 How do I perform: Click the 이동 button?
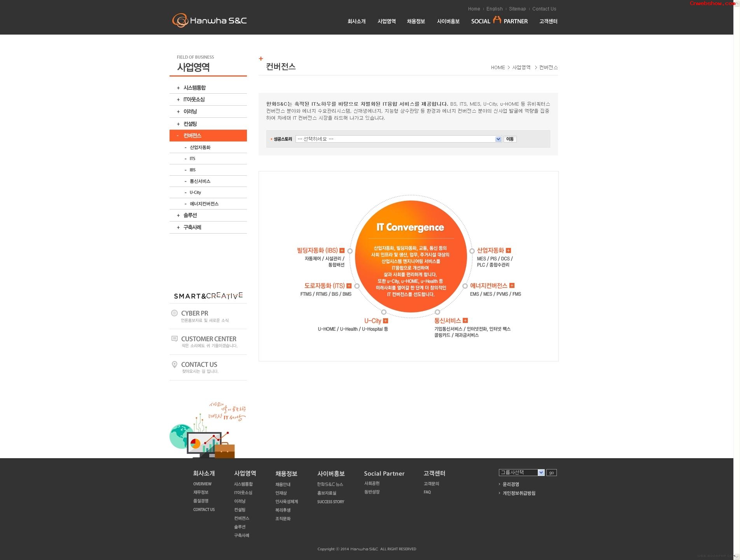click(x=510, y=139)
